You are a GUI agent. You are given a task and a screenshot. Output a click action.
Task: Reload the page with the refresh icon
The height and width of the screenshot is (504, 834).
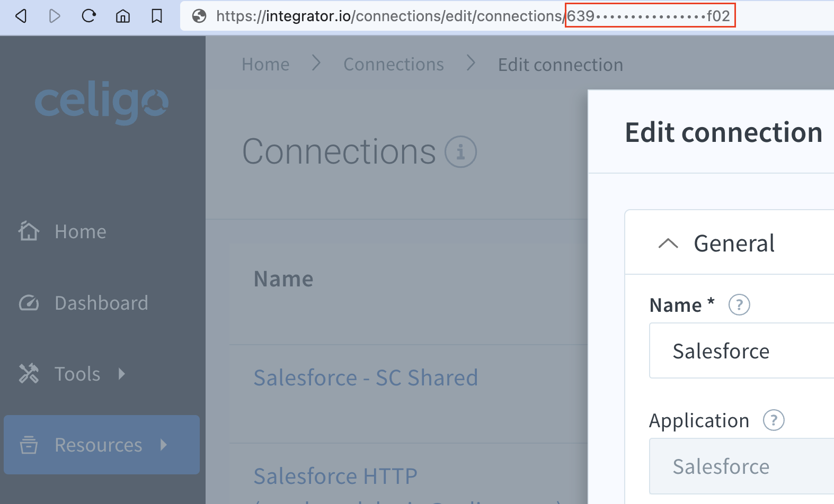point(88,16)
